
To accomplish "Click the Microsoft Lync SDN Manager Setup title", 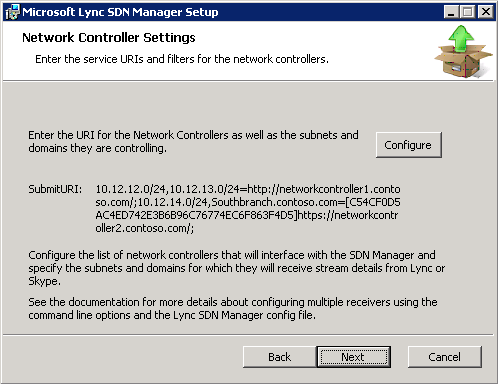I will (120, 12).
